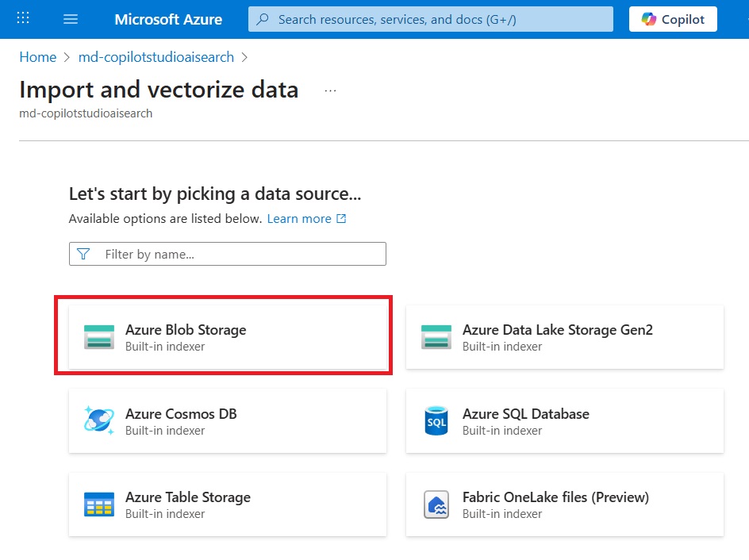The image size is (749, 560).
Task: Open the md-copilotstudioaisearch breadcrumb
Action: pos(156,57)
